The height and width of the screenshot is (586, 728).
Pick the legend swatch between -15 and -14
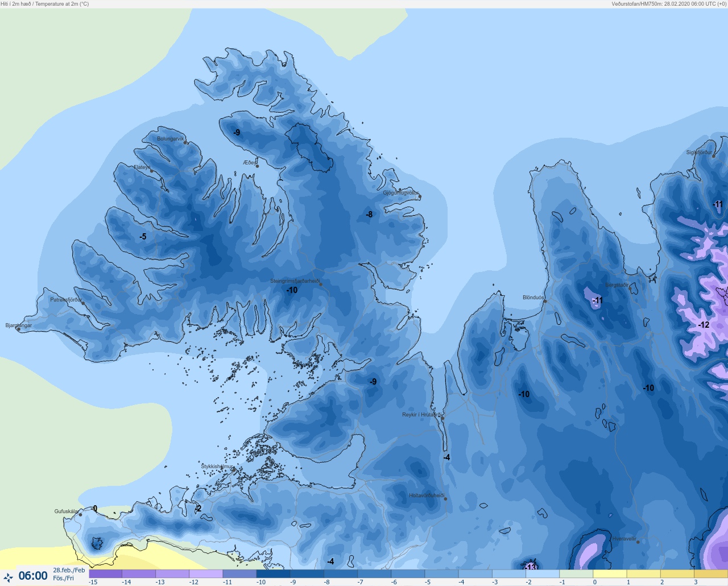[x=106, y=574]
